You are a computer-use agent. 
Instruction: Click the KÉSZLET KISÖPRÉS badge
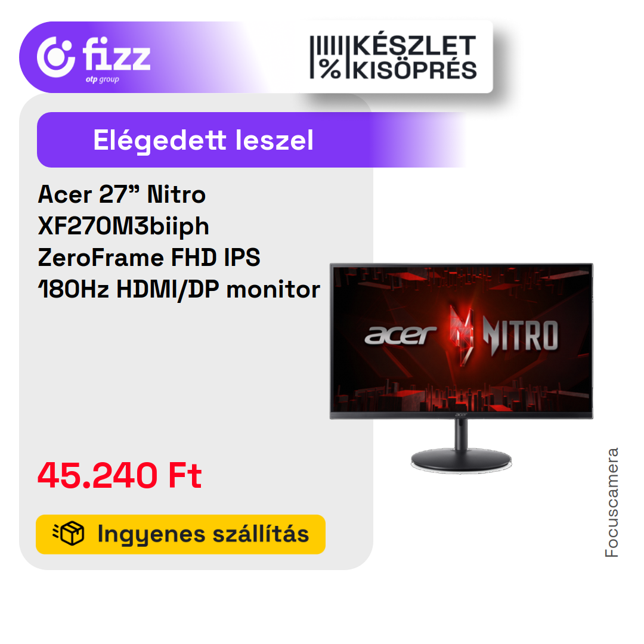click(394, 57)
